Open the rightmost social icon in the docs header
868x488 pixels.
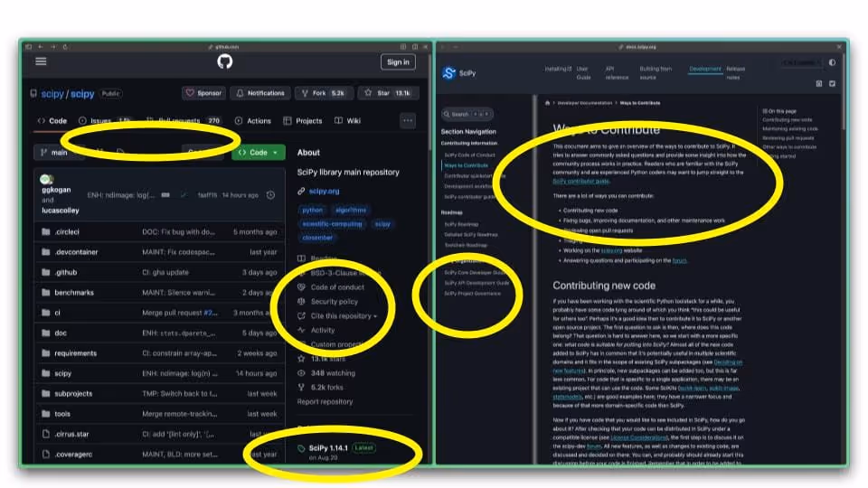pyautogui.click(x=832, y=83)
